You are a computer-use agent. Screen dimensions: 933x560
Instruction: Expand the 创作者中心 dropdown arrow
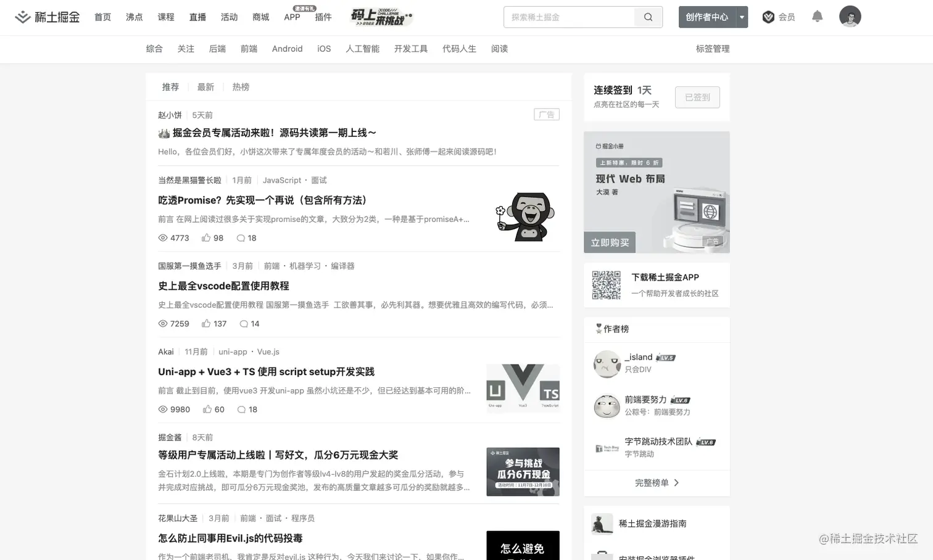[742, 17]
